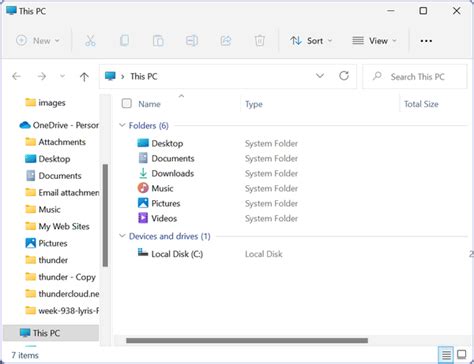Select Desktop in the file list

167,143
